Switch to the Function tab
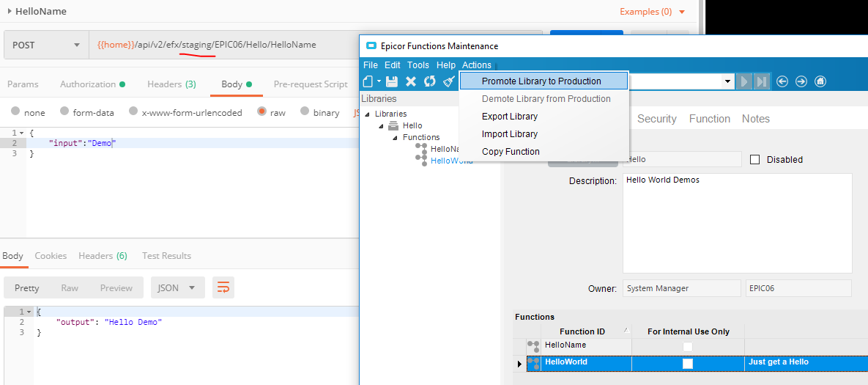 click(709, 119)
